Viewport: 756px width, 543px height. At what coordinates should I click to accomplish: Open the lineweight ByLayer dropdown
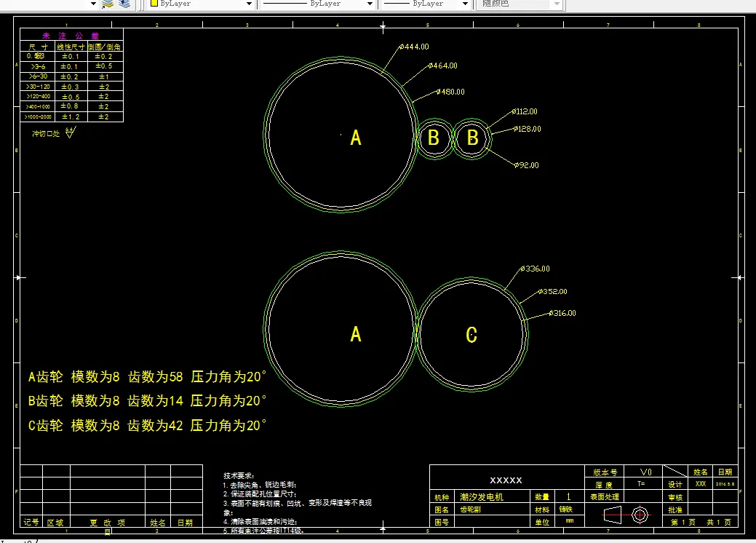465,4
